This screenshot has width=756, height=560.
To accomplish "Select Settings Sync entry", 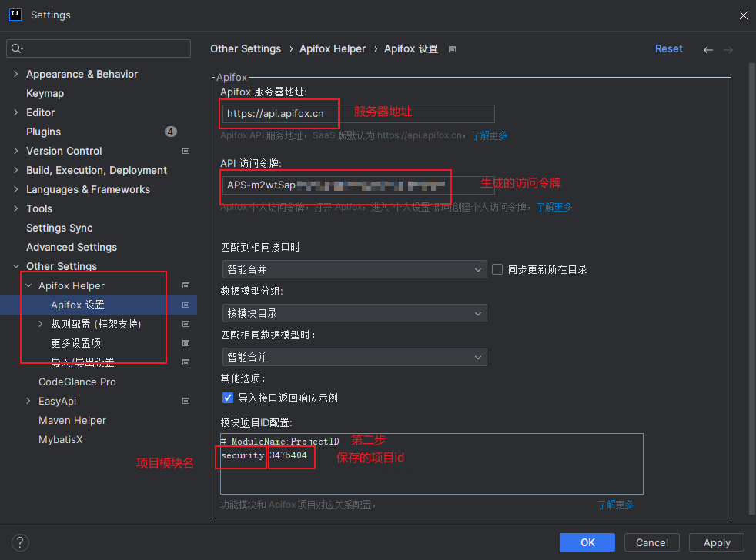I will pos(59,228).
